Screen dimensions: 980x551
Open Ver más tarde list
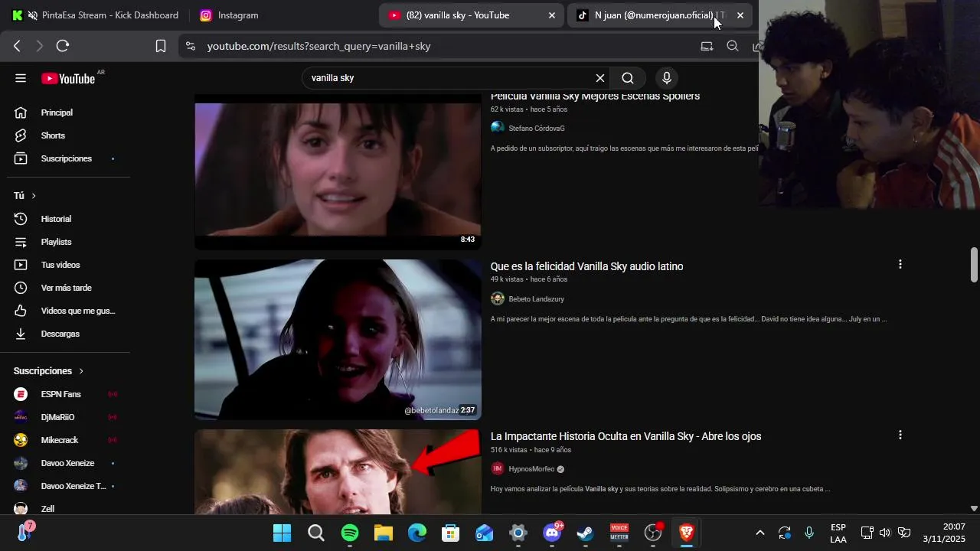pyautogui.click(x=65, y=288)
